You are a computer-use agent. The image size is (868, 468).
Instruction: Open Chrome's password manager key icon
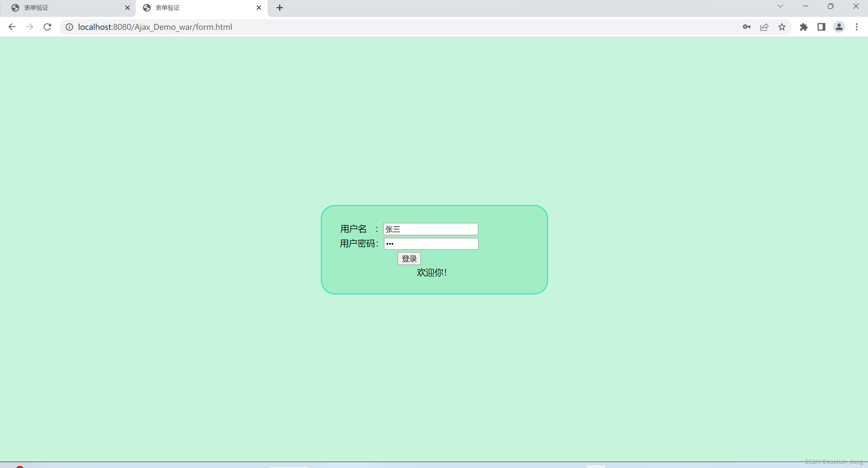click(746, 27)
